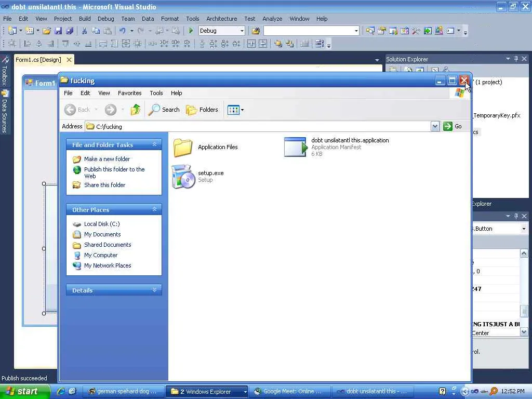The height and width of the screenshot is (399, 532).
Task: Click the C:\fucking address input field
Action: coord(258,127)
